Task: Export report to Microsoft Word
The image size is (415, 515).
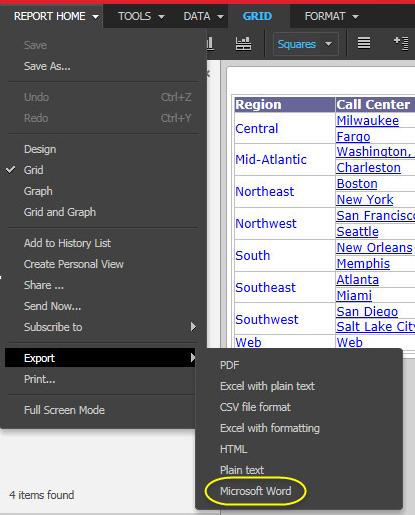Action: tap(256, 491)
